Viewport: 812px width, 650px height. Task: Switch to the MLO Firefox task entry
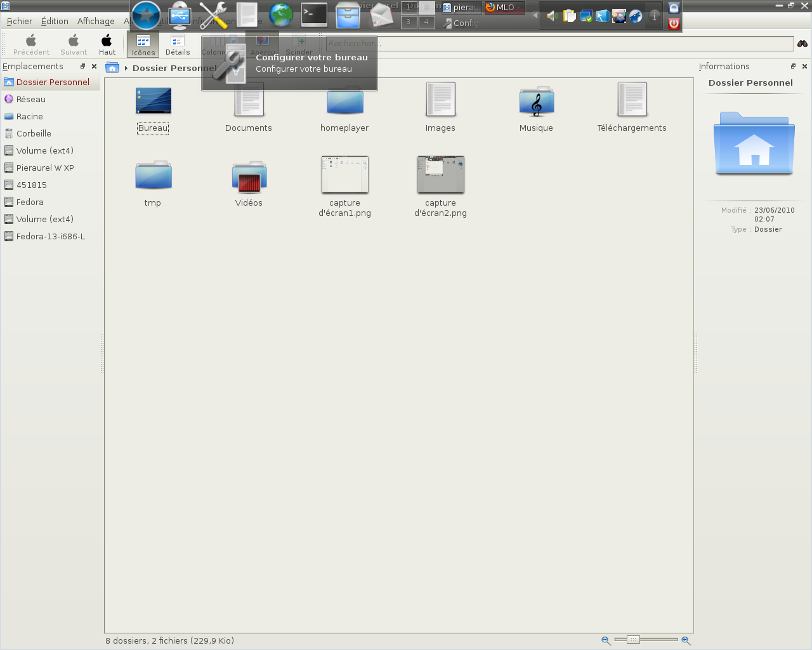[505, 8]
